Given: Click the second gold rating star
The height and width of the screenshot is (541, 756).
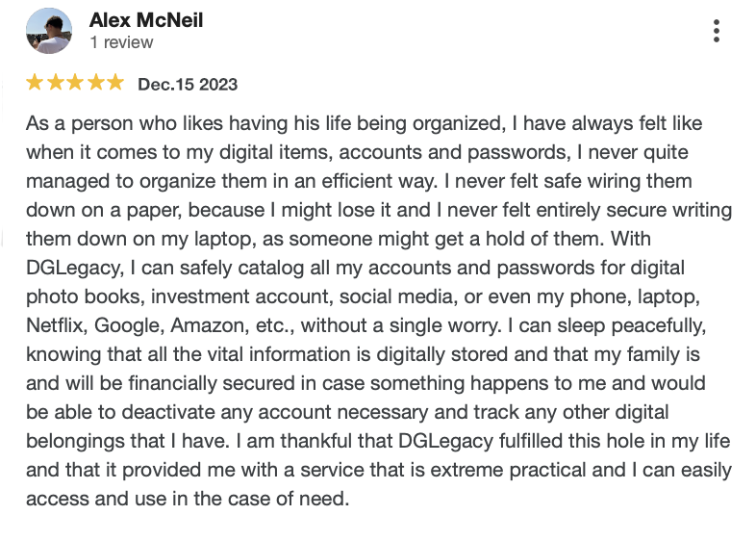Looking at the screenshot, I should [x=56, y=83].
